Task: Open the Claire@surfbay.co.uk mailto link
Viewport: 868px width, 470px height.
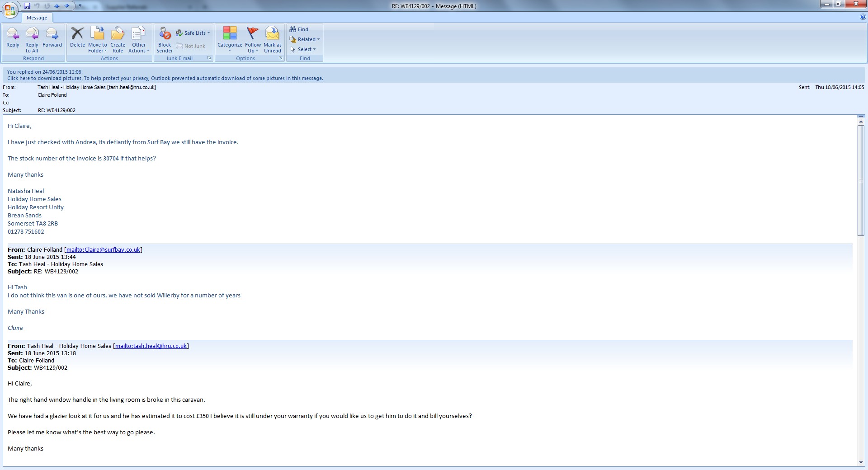Action: coord(104,249)
